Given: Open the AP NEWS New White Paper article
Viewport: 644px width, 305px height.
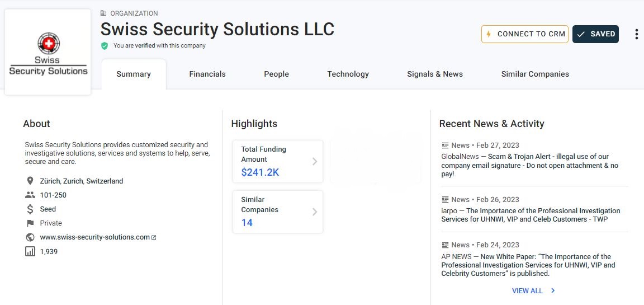Looking at the screenshot, I should coord(528,265).
